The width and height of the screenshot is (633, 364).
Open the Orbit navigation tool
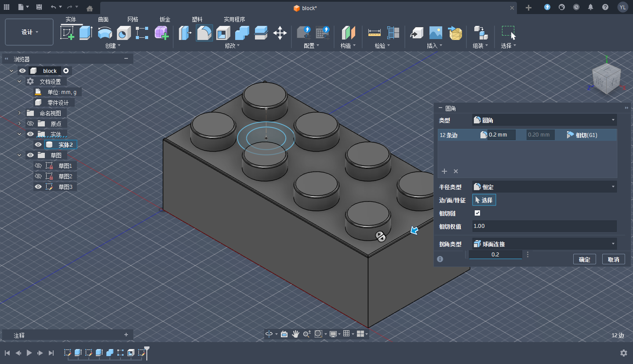pyautogui.click(x=269, y=334)
